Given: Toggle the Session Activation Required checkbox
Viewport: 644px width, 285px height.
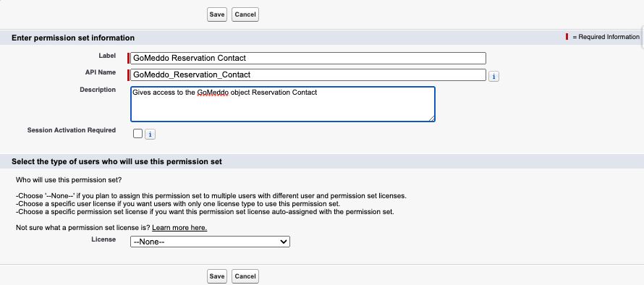Looking at the screenshot, I should (x=138, y=134).
